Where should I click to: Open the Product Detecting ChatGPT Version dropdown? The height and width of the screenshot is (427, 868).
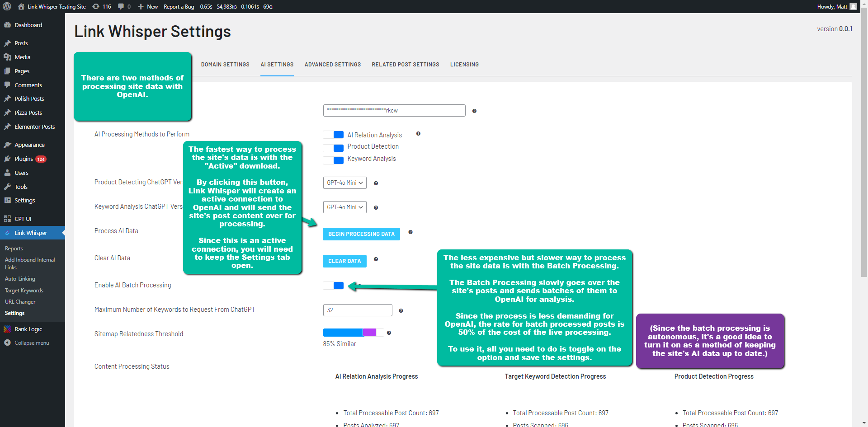(344, 183)
